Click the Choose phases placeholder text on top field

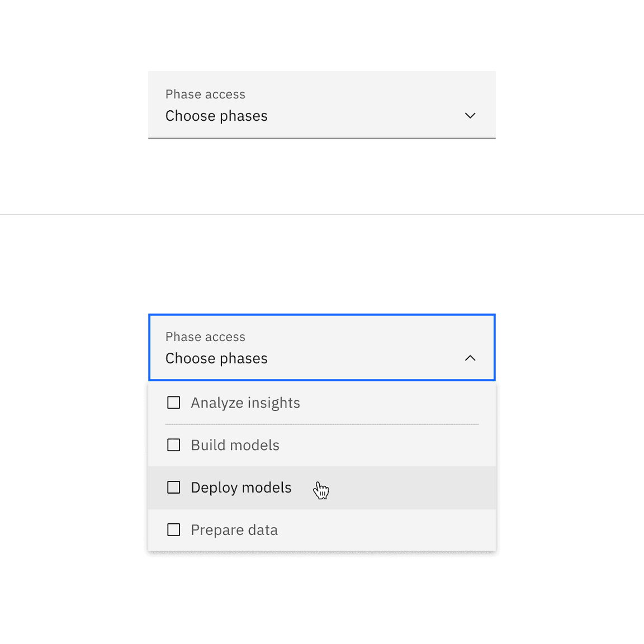pos(216,116)
